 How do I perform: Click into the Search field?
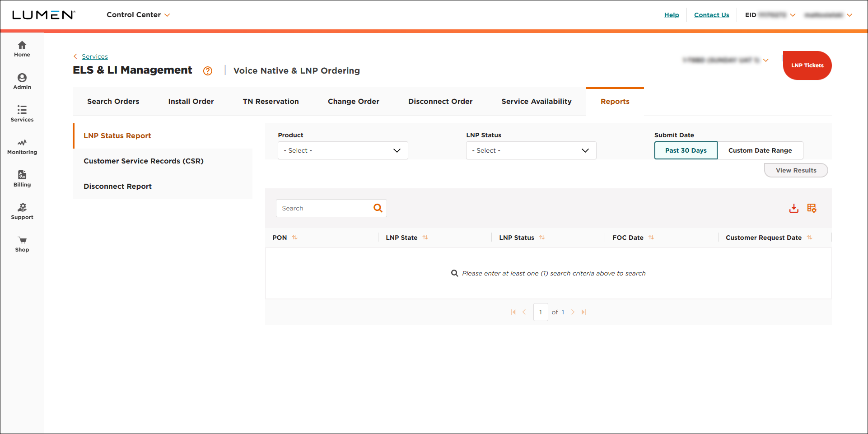pos(331,208)
